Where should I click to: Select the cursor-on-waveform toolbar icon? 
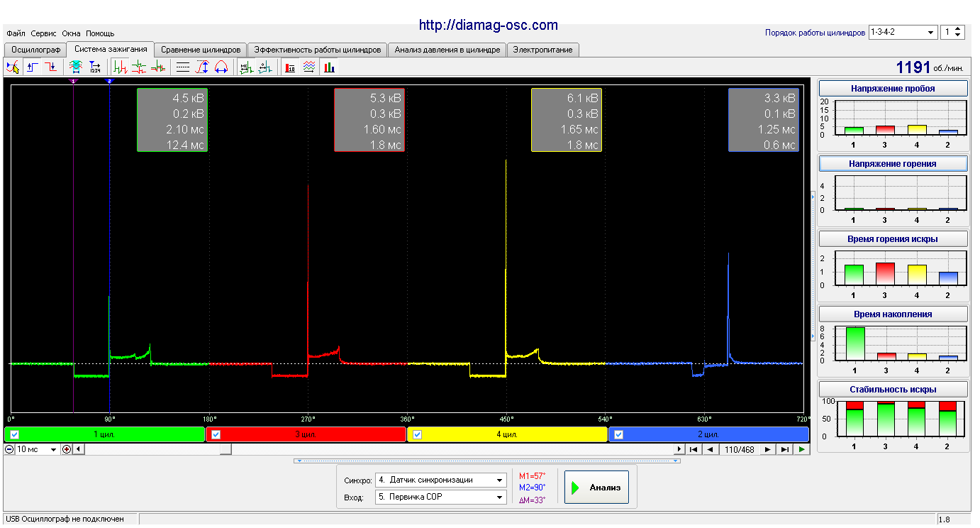13,67
